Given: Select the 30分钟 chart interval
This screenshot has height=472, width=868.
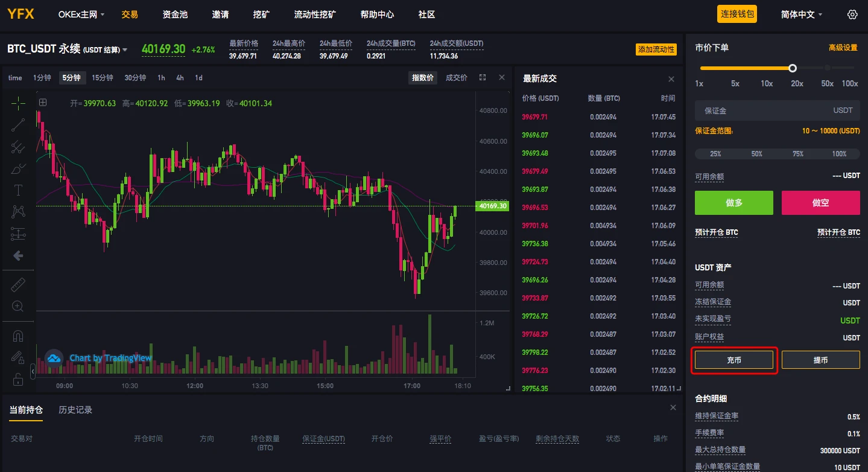Looking at the screenshot, I should (135, 78).
